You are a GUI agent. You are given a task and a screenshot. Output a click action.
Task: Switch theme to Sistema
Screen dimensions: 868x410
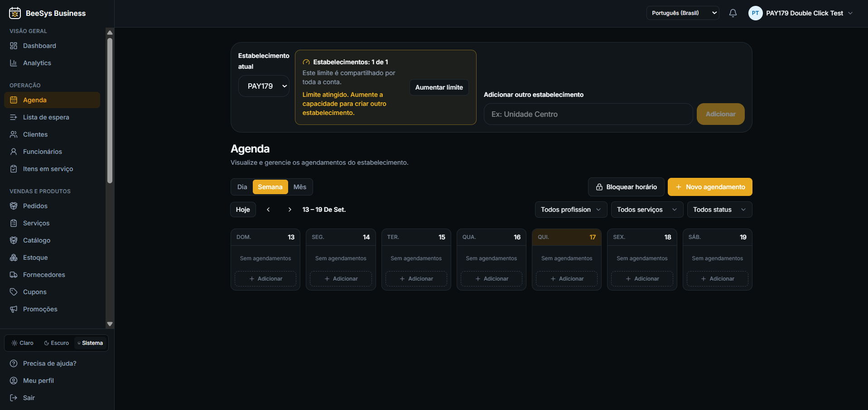[91, 343]
